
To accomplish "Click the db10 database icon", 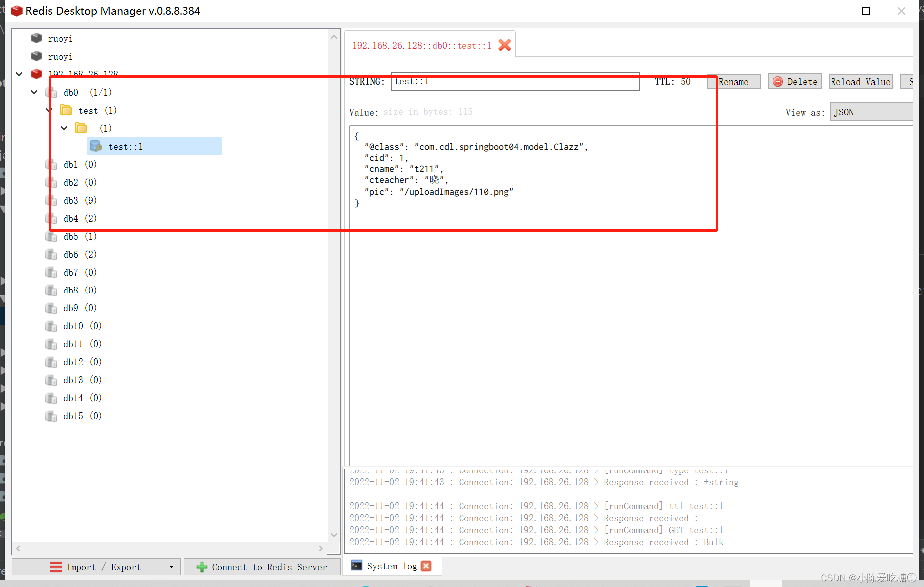I will 51,326.
